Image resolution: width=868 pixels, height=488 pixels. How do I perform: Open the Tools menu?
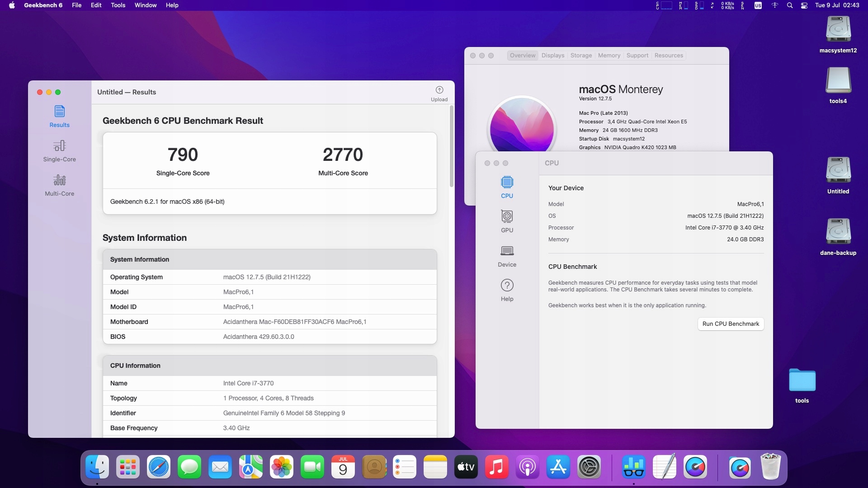118,5
